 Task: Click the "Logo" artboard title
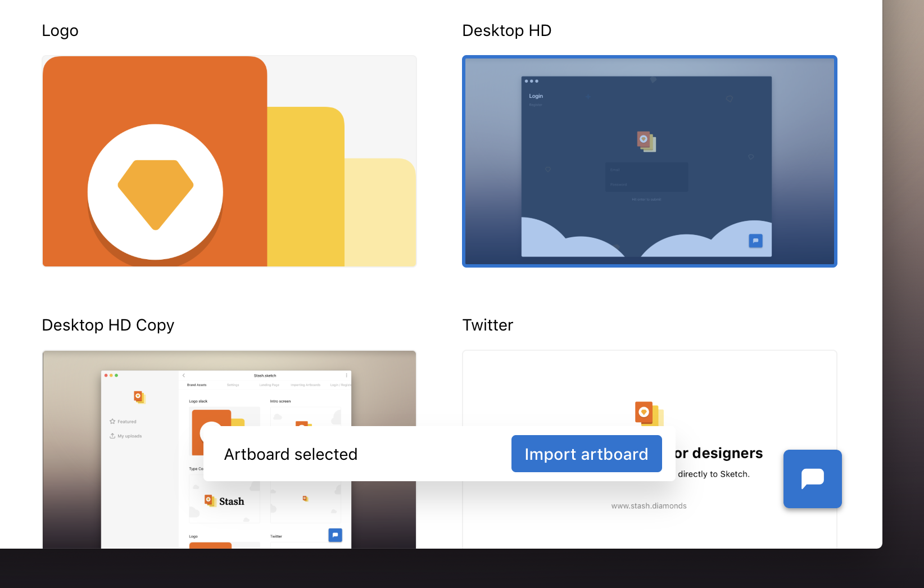tap(60, 31)
